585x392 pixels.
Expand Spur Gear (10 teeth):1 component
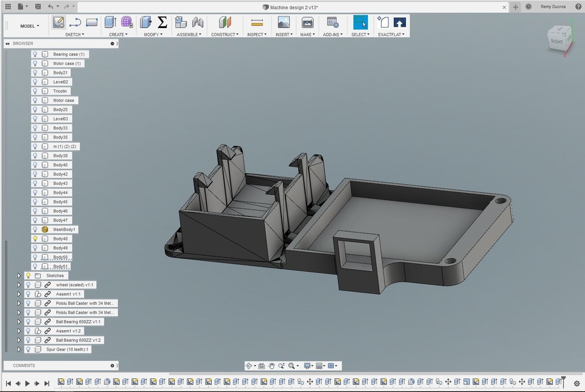pos(19,349)
